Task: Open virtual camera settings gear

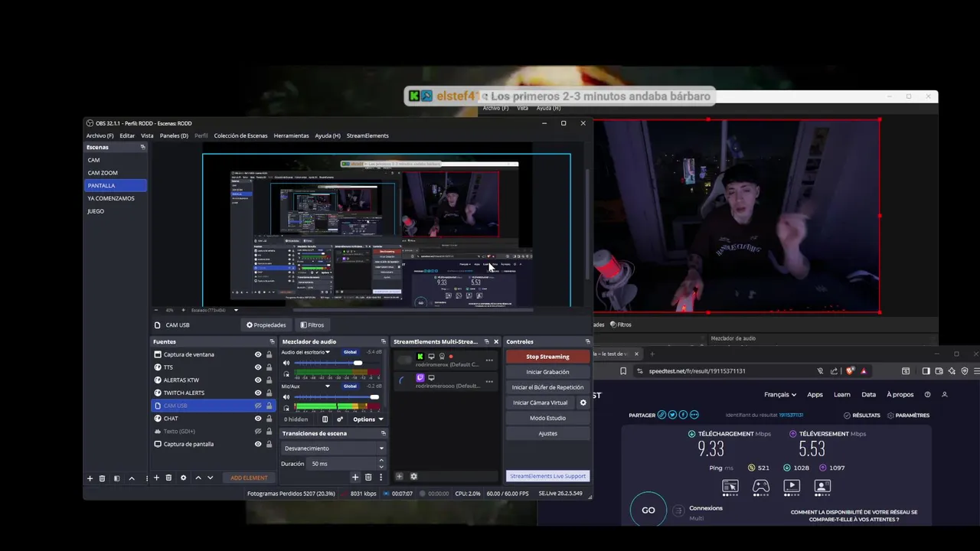Action: 583,403
